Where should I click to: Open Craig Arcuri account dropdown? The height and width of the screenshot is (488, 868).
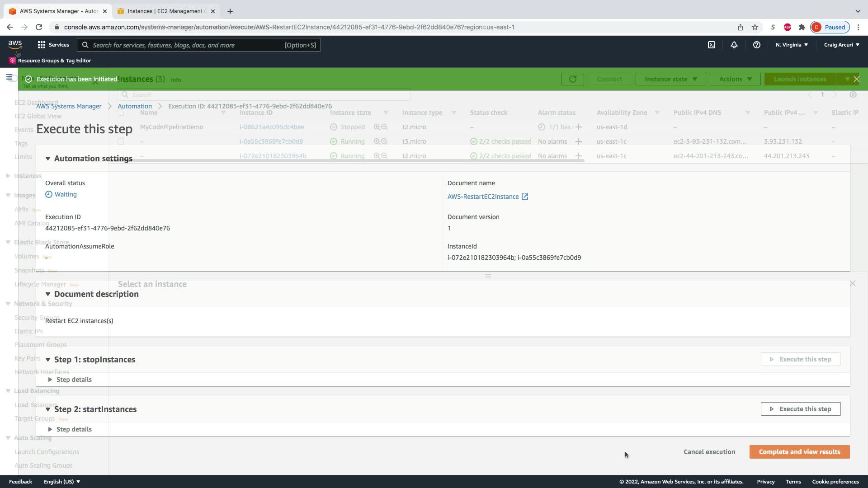(x=841, y=45)
